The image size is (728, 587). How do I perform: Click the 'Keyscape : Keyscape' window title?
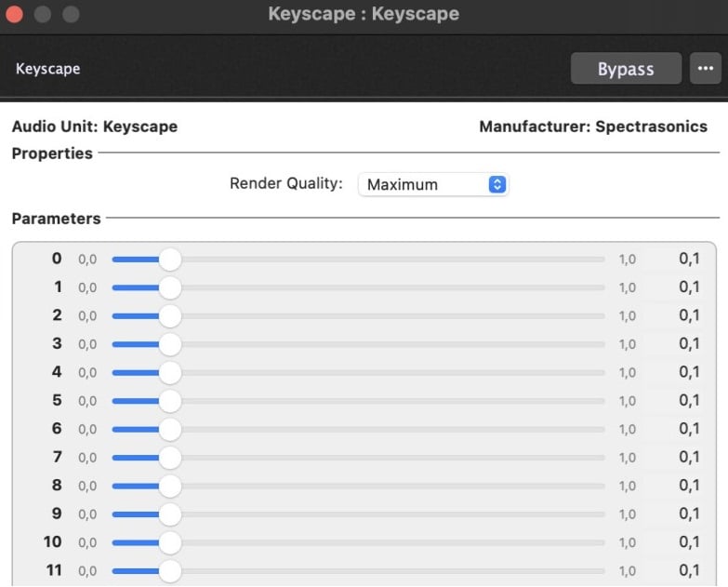click(364, 13)
